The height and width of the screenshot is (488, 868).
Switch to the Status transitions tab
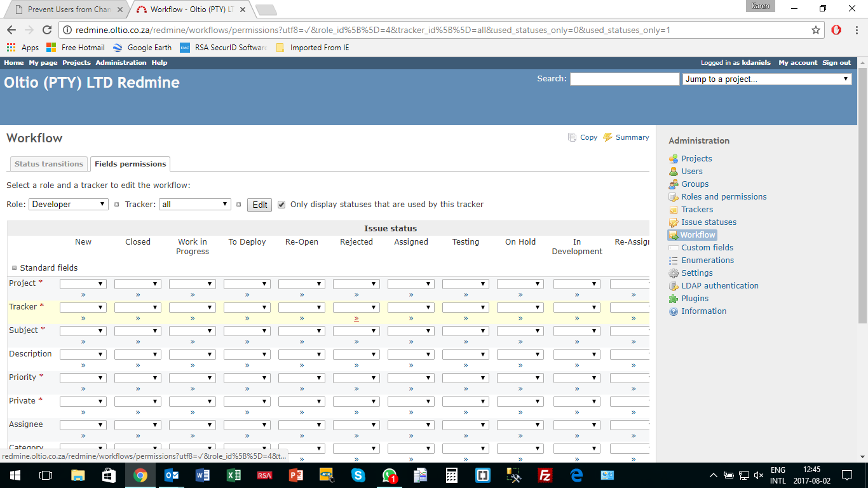(49, 164)
